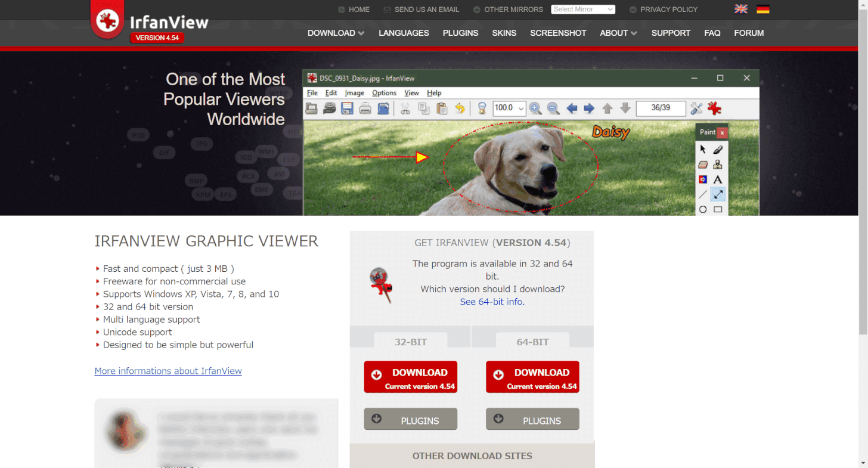Close the Paint panel with red x
Viewport: 868px width, 468px height.
coord(722,132)
